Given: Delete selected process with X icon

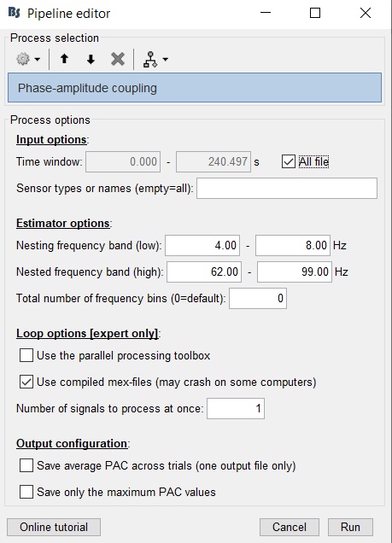Looking at the screenshot, I should (x=118, y=59).
